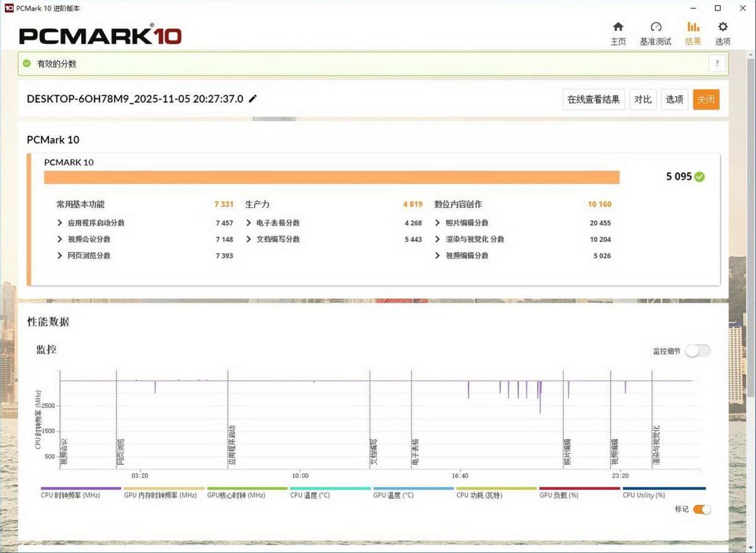Open the Benchmarks gauge icon
Screen dimensions: 756x553
click(655, 27)
